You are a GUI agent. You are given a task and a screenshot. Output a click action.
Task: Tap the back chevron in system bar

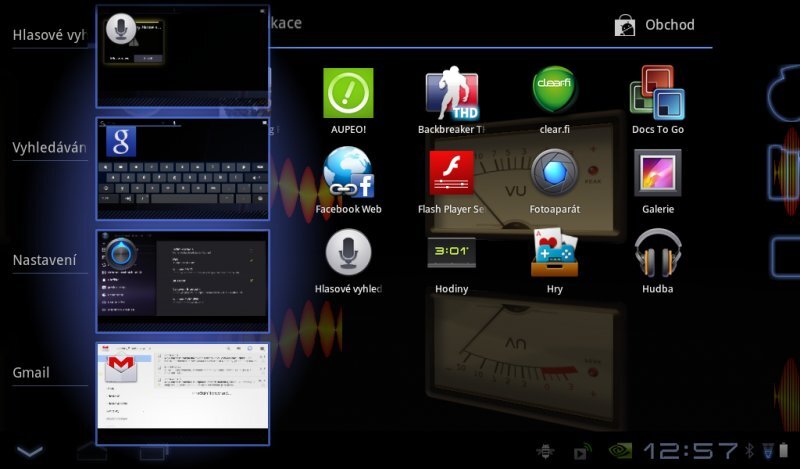[x=30, y=451]
